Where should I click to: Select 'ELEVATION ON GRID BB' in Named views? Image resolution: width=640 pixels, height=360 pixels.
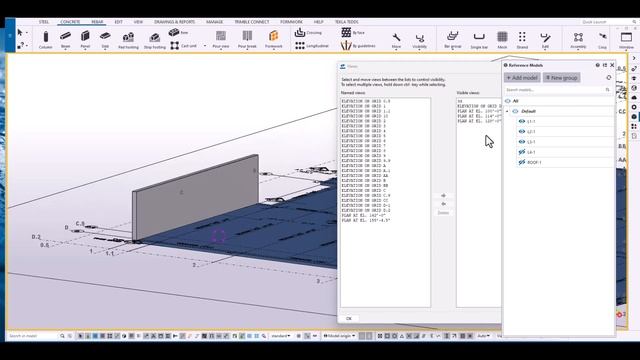[364, 185]
